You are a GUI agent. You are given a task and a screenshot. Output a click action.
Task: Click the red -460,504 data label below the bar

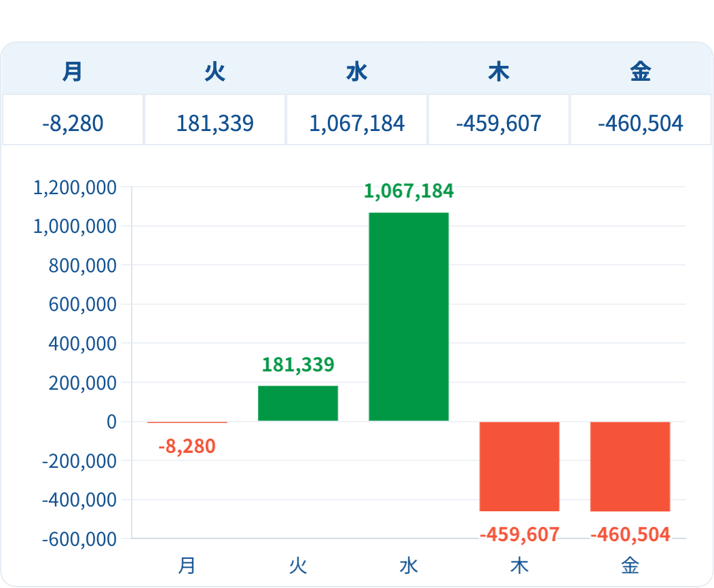[631, 534]
